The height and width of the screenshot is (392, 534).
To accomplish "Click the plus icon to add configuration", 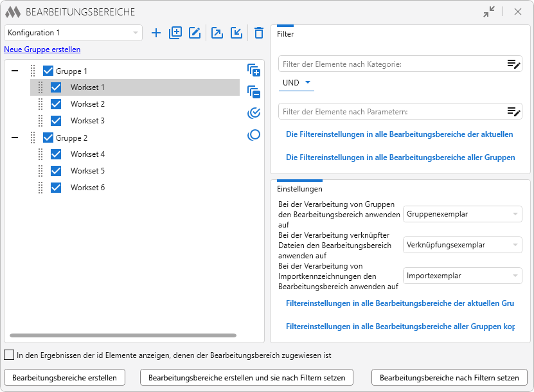I will tap(156, 33).
